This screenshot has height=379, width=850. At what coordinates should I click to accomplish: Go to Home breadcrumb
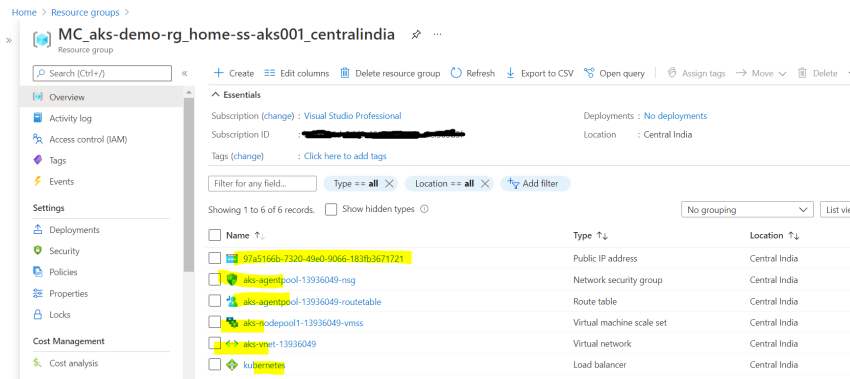pyautogui.click(x=24, y=12)
